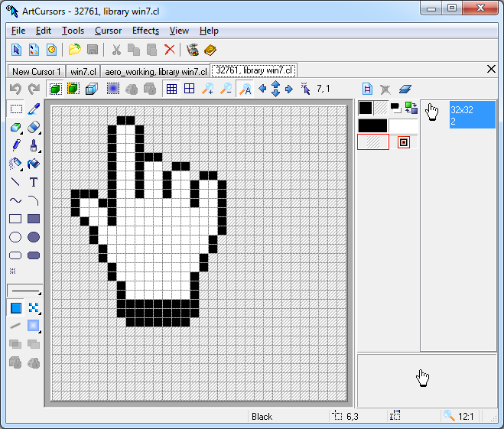This screenshot has width=504, height=429.
Task: Click the black foreground color swatch
Action: click(x=366, y=108)
